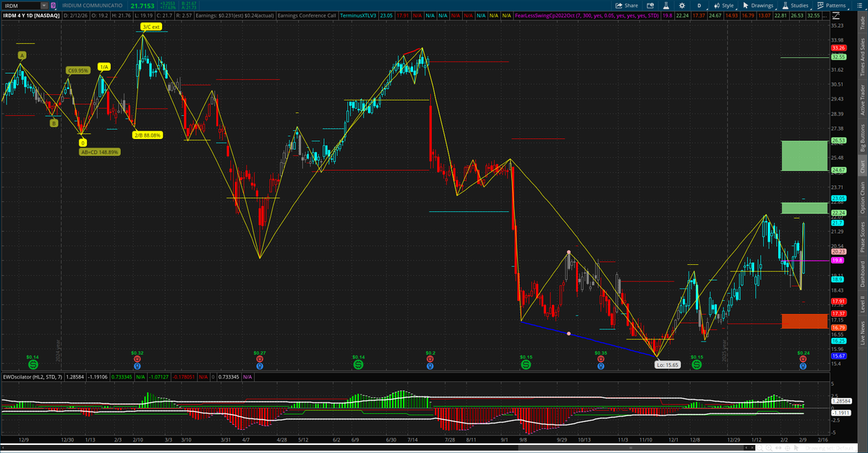Click the 33.26 red price axis label
This screenshot has height=453, width=868.
point(839,48)
